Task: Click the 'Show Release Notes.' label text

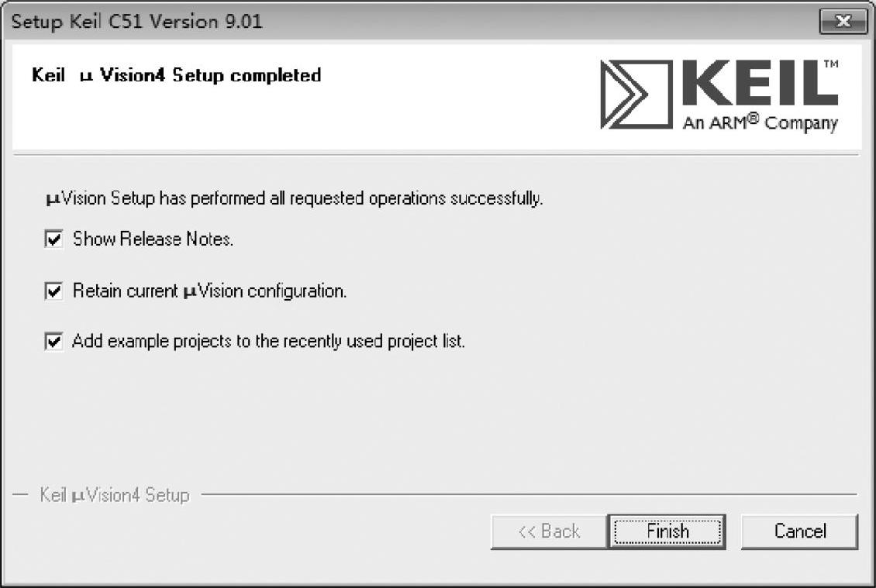Action: 153,240
